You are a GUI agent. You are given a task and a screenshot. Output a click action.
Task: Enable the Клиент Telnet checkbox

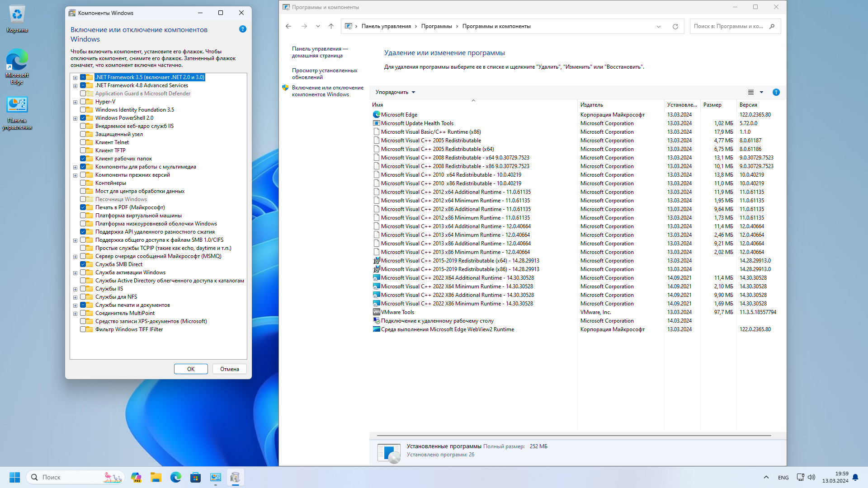(83, 142)
